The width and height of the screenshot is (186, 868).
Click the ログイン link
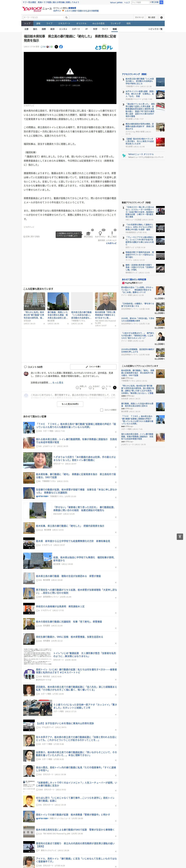point(57,11)
